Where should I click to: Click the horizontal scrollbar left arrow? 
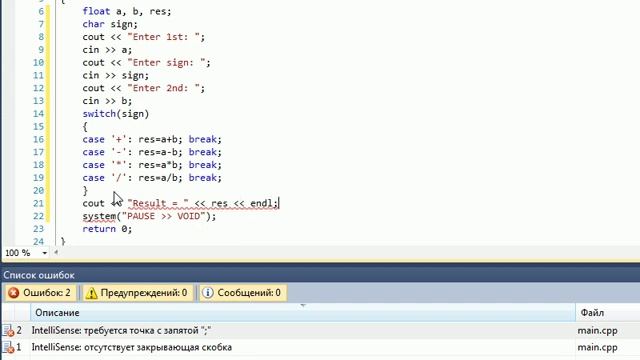[56, 253]
